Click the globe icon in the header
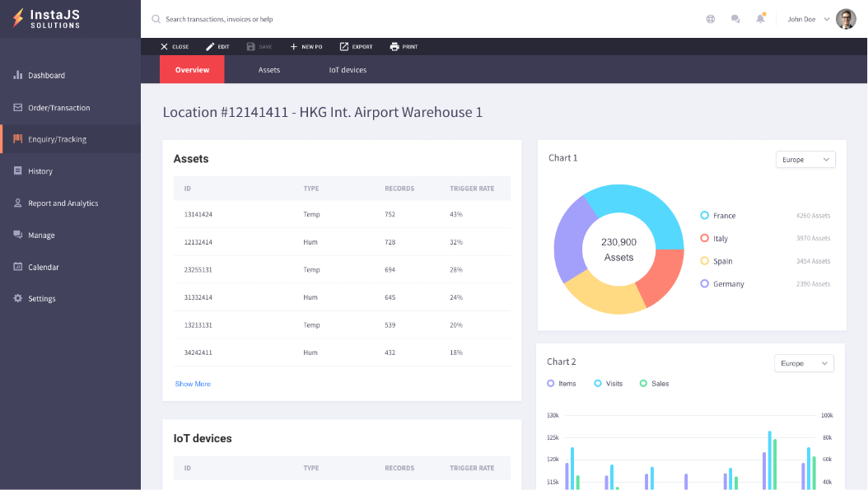 (x=711, y=19)
